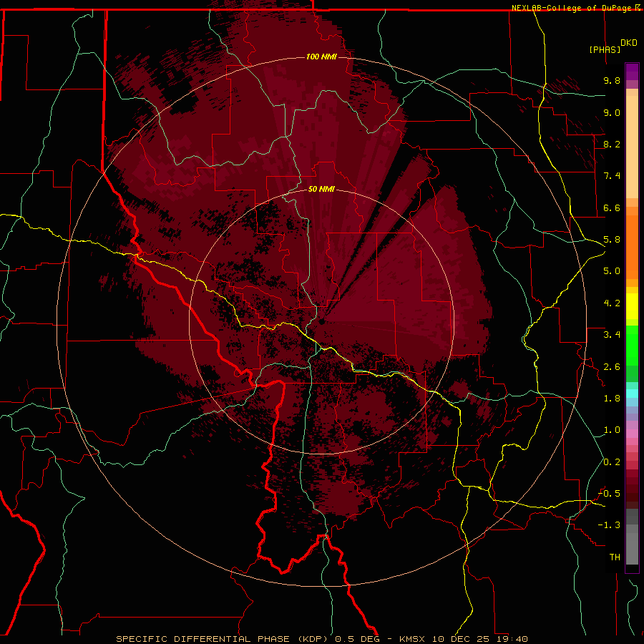Click the orange segment of the color bar
This screenshot has width=644, height=644.
click(x=632, y=247)
